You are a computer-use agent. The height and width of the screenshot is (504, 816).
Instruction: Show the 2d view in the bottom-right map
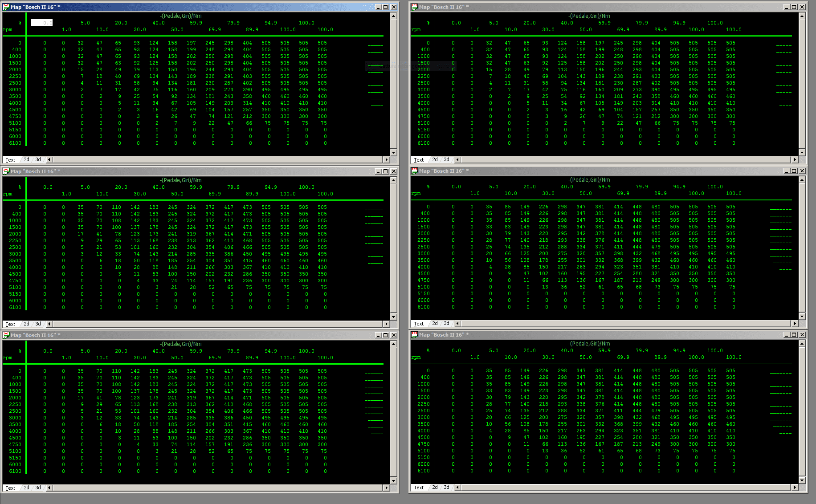coord(435,488)
